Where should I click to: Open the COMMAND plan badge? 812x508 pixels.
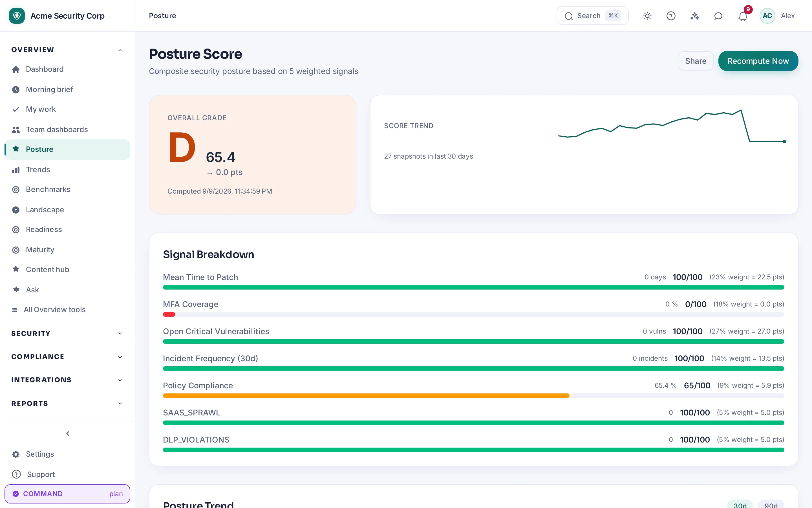[67, 494]
